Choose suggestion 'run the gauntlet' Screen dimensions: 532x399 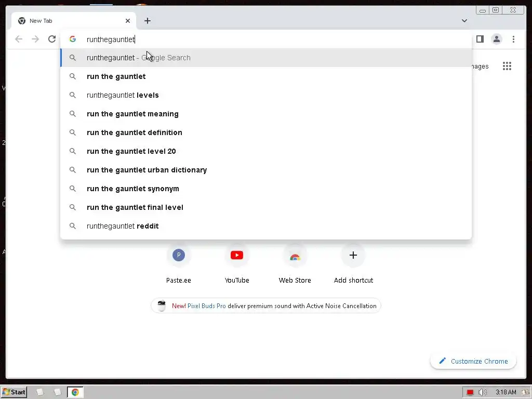coord(266,76)
